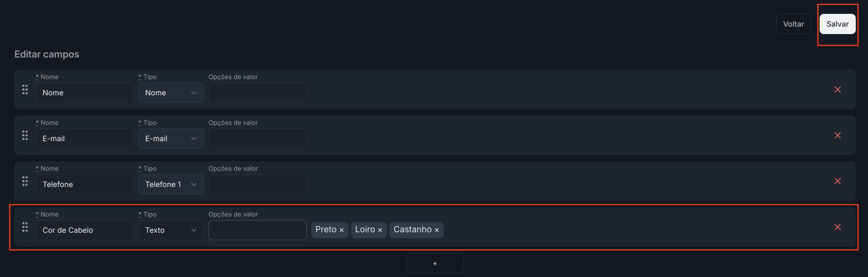
Task: Click the drag handle of Cor de Cabelo row
Action: [25, 227]
